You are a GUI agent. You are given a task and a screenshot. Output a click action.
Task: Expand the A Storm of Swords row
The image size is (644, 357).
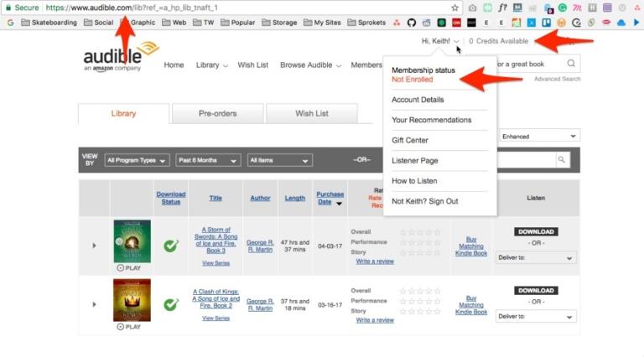click(x=94, y=246)
